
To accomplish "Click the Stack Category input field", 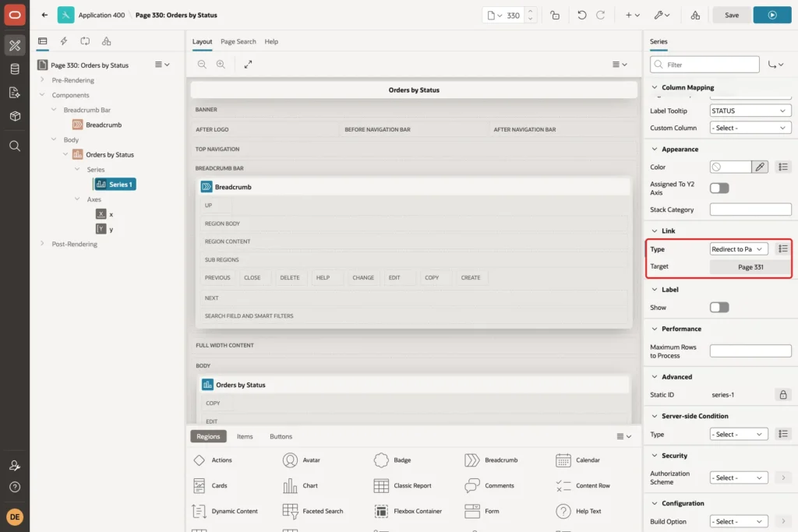I will (750, 210).
